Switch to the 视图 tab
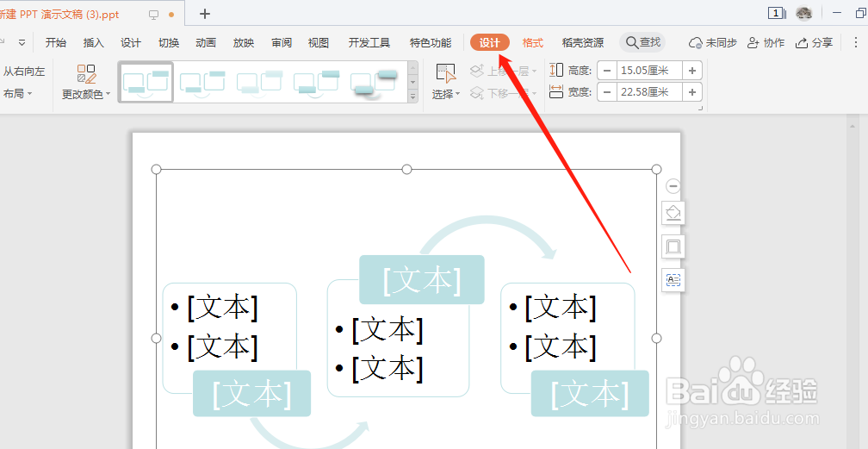The image size is (868, 449). pos(319,43)
